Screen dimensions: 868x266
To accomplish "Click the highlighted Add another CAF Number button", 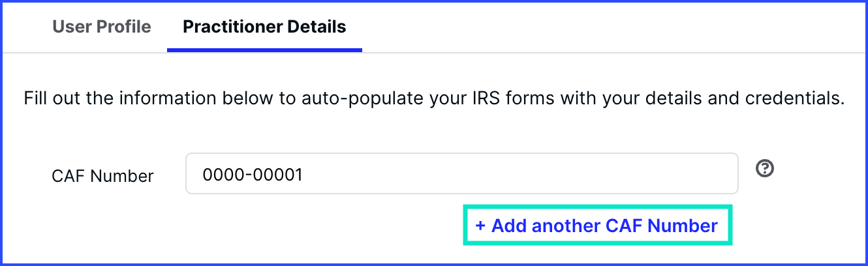I will 597,226.
